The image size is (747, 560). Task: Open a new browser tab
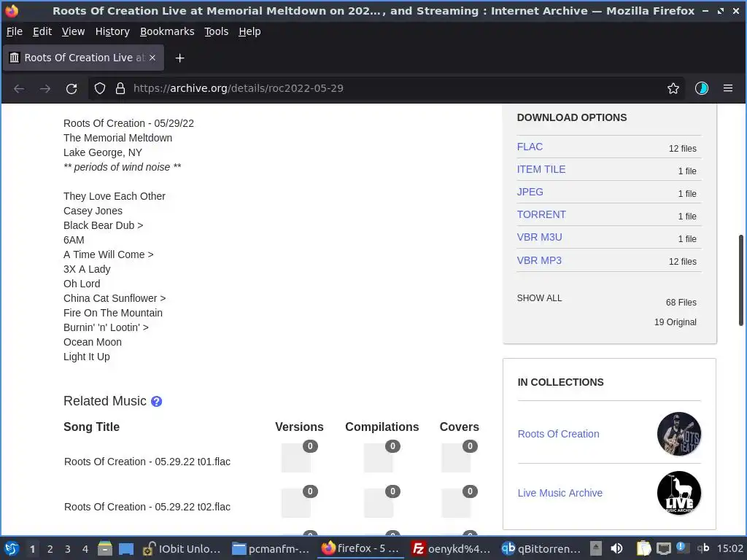179,58
